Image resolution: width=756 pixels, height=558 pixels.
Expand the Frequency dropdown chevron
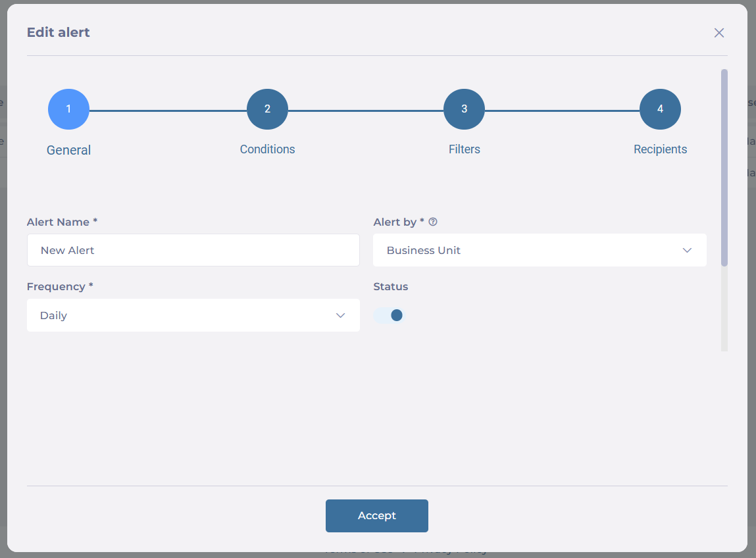click(x=340, y=315)
